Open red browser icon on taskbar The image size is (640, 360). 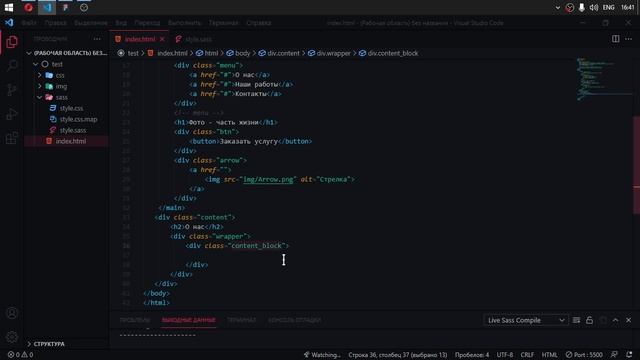tap(28, 7)
